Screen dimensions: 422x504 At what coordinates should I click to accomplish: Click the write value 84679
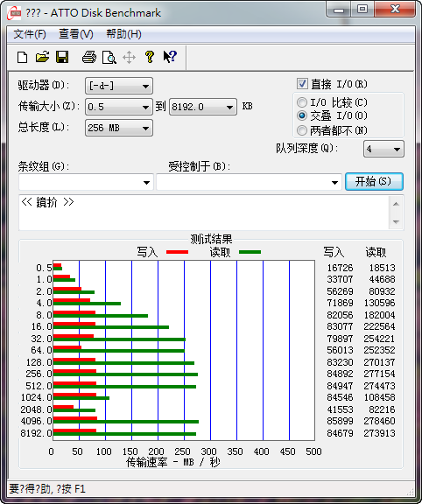click(340, 433)
